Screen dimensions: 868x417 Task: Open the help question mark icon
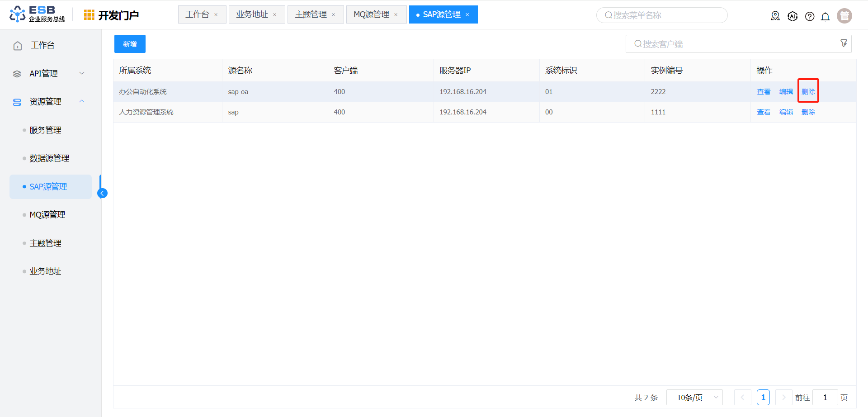(x=810, y=17)
